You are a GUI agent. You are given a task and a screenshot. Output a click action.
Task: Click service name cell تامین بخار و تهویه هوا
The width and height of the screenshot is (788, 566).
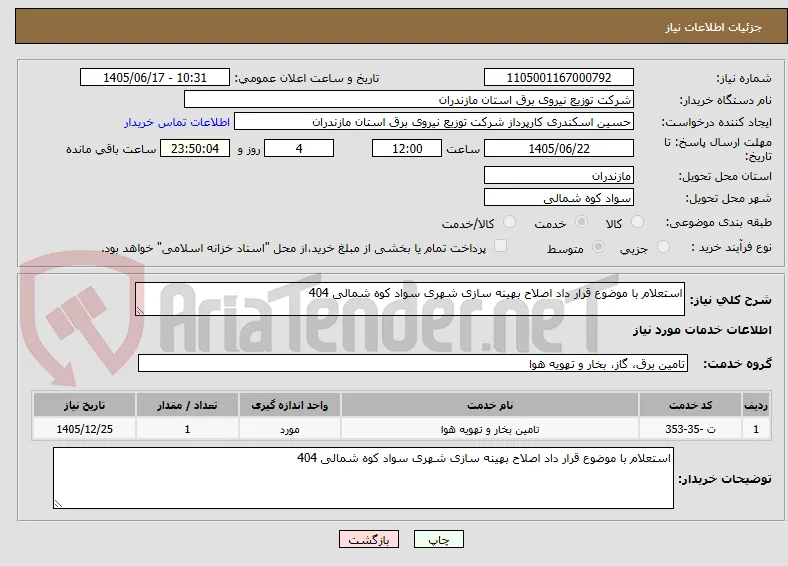490,429
